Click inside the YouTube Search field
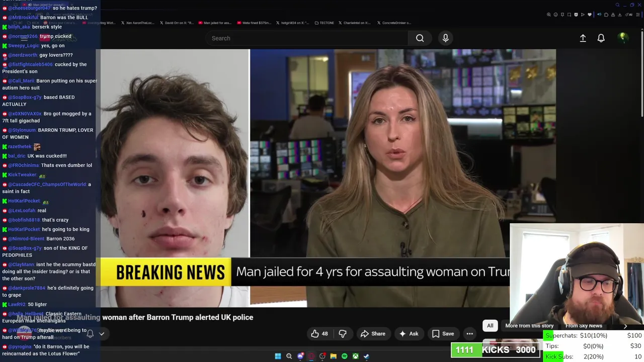644x362 pixels. coord(307,38)
